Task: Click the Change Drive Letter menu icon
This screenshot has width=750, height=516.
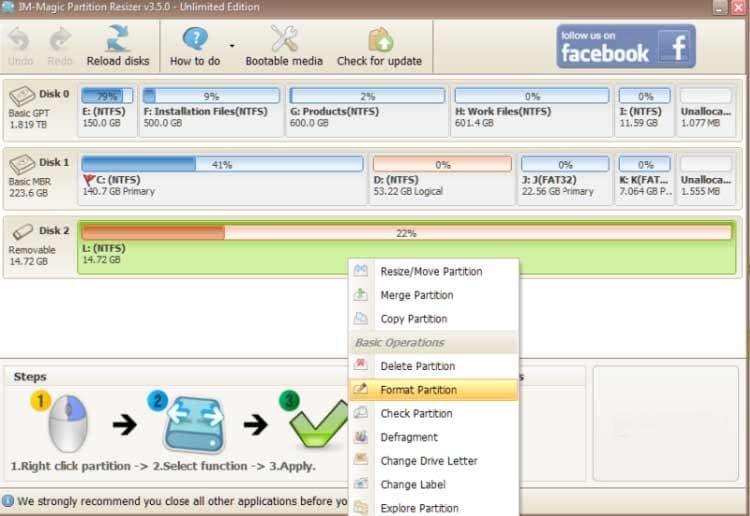Action: click(x=361, y=460)
